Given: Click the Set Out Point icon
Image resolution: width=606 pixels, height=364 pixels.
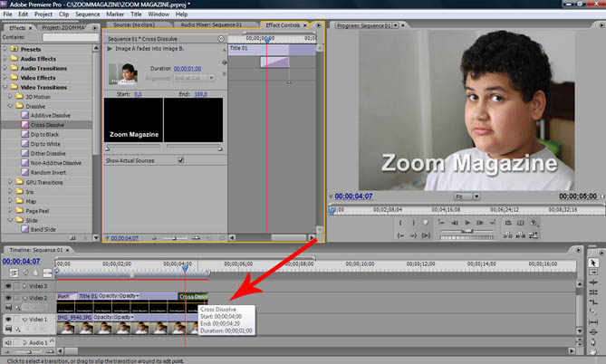Looking at the screenshot, I should tap(413, 222).
